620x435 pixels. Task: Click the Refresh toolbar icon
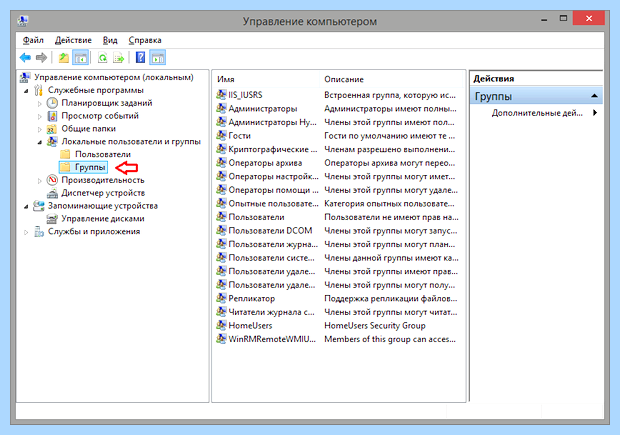102,58
